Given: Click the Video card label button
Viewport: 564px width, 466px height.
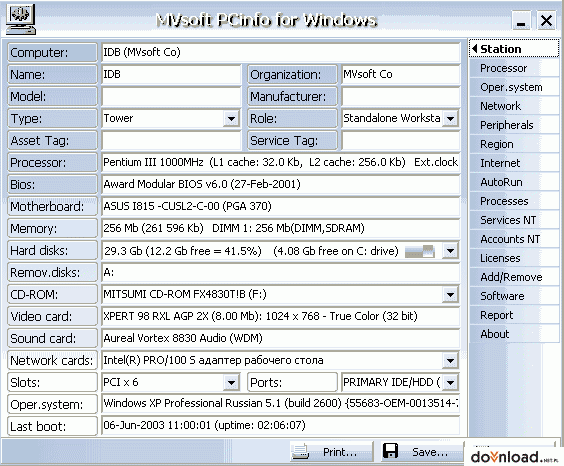Looking at the screenshot, I should [52, 317].
